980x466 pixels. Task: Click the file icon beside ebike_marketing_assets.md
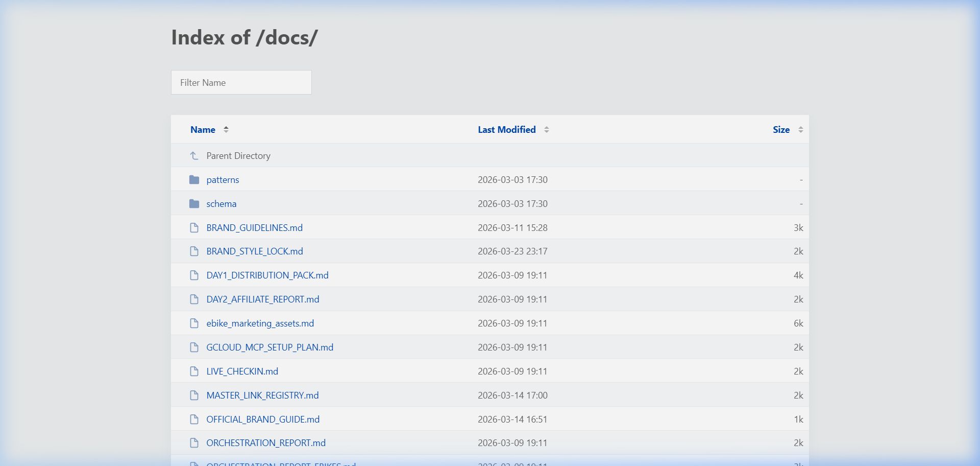pyautogui.click(x=194, y=323)
